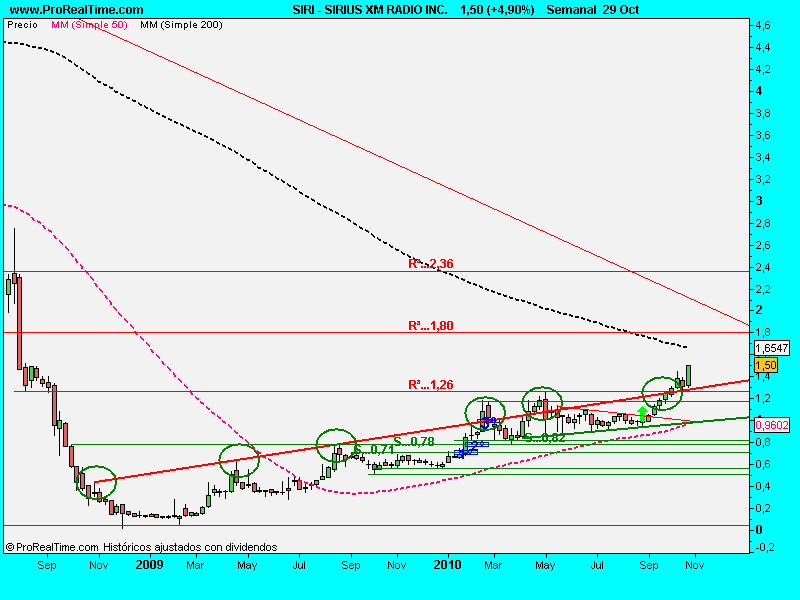
Task: Select the MM (Simple 200) legend entry
Action: point(182,24)
